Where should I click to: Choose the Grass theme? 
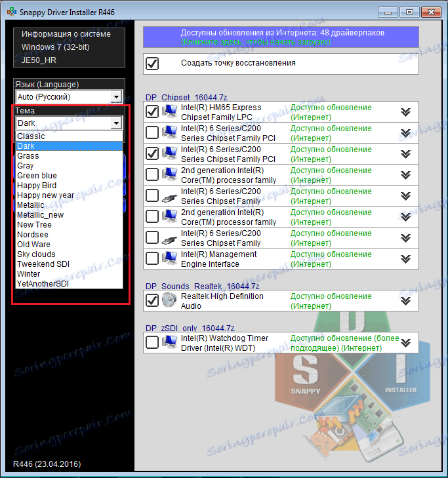click(70, 156)
